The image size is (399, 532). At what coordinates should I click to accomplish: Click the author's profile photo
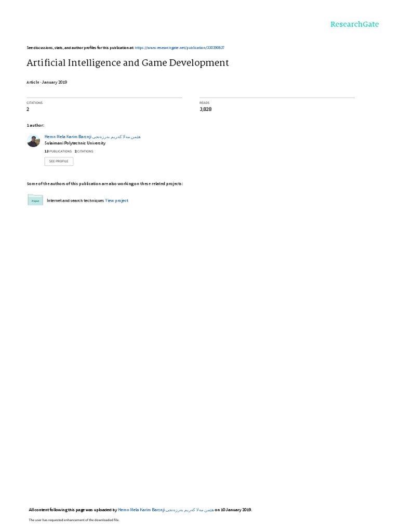click(x=33, y=140)
